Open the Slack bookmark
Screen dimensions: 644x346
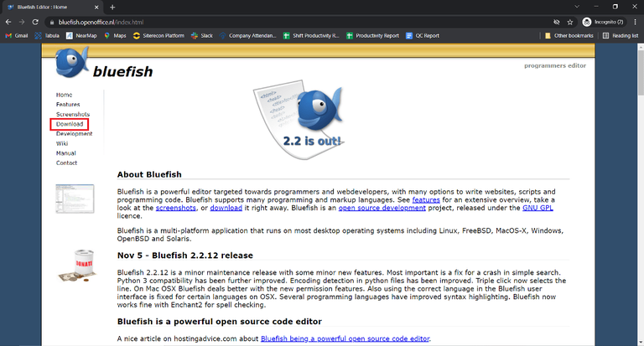(x=202, y=36)
